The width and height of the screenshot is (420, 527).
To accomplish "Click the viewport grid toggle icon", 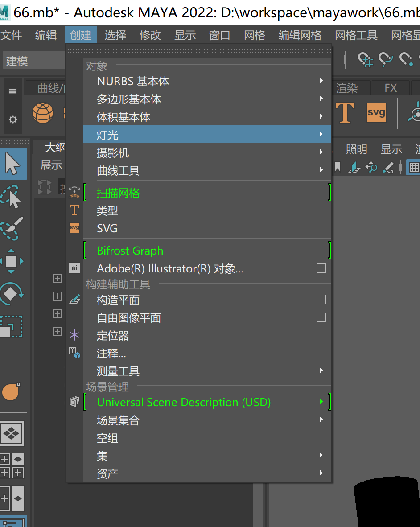I will tap(414, 167).
